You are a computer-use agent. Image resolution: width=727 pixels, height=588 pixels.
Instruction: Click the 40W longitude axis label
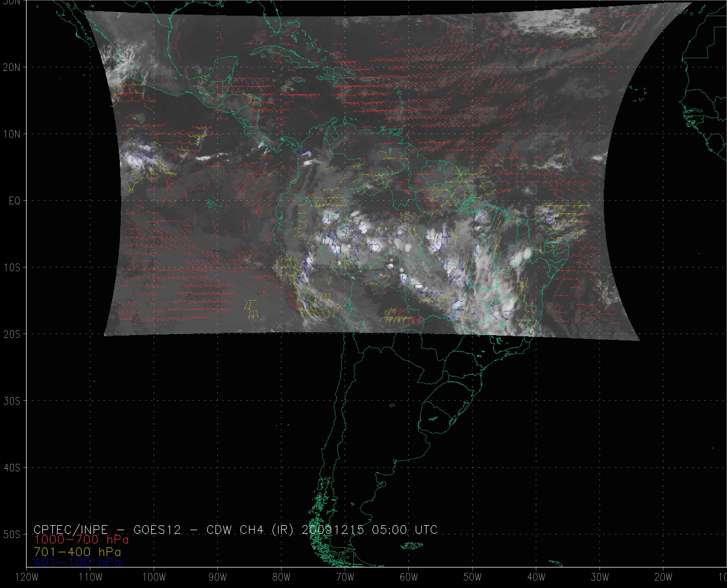[536, 577]
